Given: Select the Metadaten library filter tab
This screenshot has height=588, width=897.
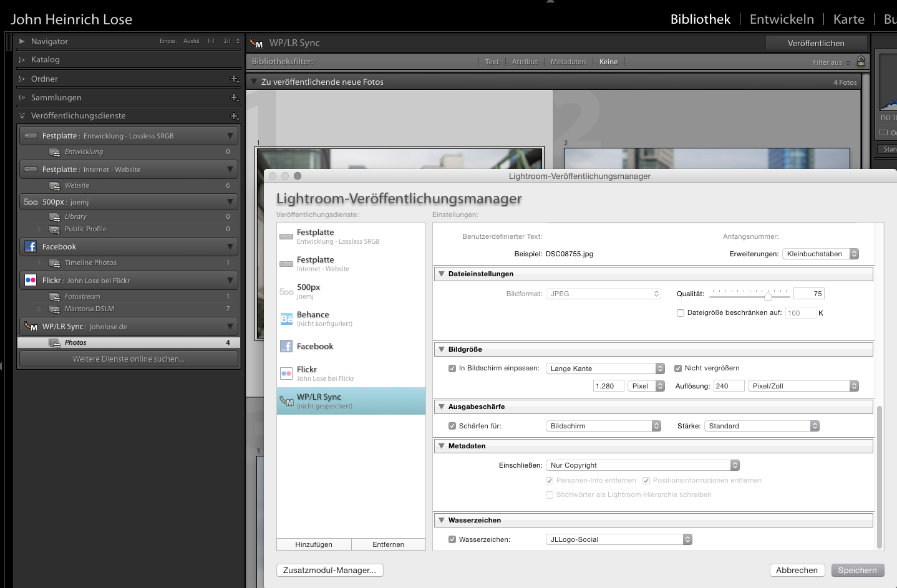Looking at the screenshot, I should [x=568, y=62].
